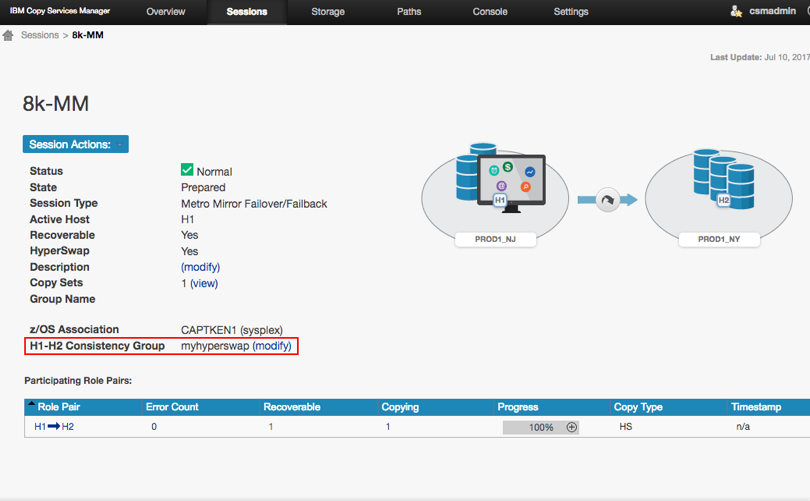The image size is (810, 501).
Task: Click the n/a timestamp cell
Action: (743, 427)
